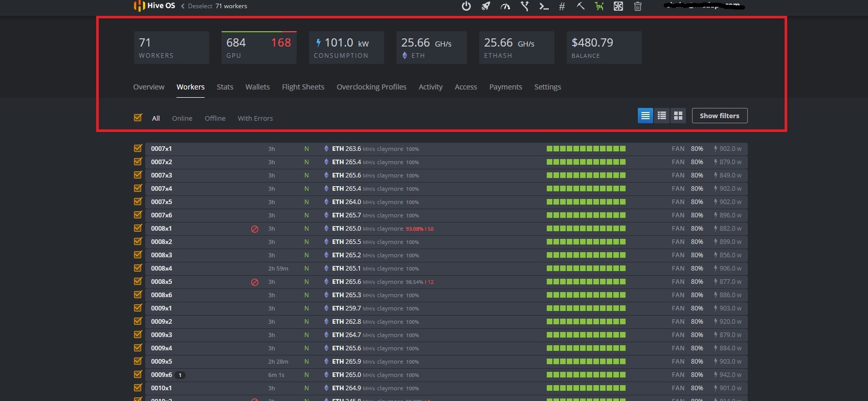Click the rocket flight sheet icon
This screenshot has width=868, height=401.
[486, 6]
